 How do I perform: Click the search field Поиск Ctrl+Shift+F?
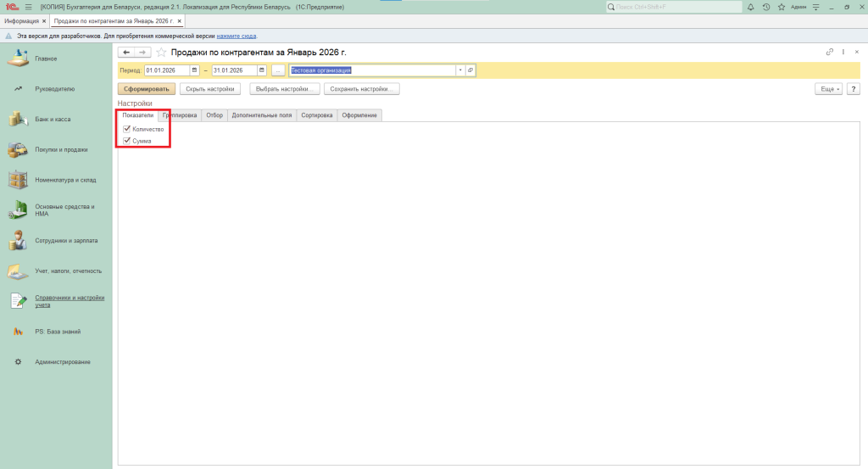674,7
